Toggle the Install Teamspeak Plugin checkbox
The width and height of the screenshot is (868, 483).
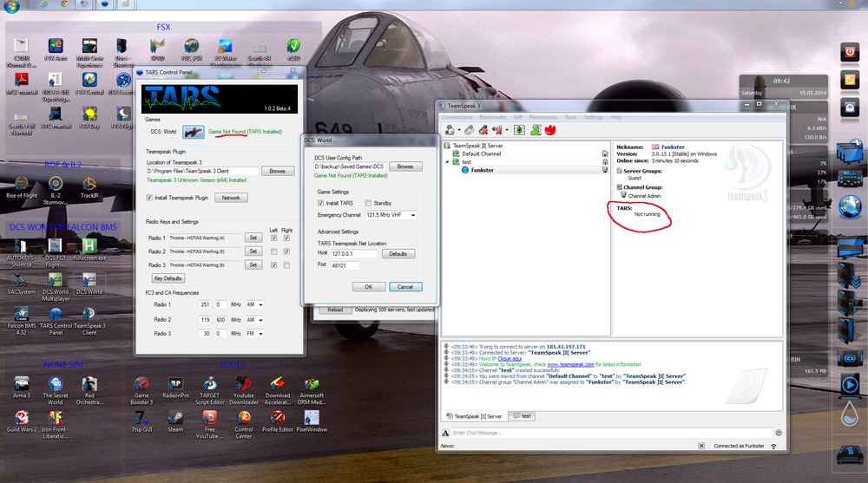click(x=149, y=198)
